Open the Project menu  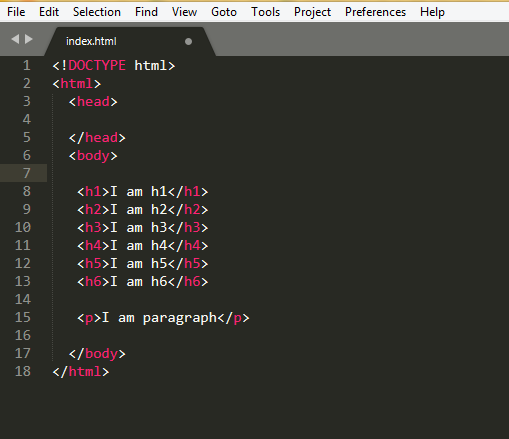click(312, 12)
